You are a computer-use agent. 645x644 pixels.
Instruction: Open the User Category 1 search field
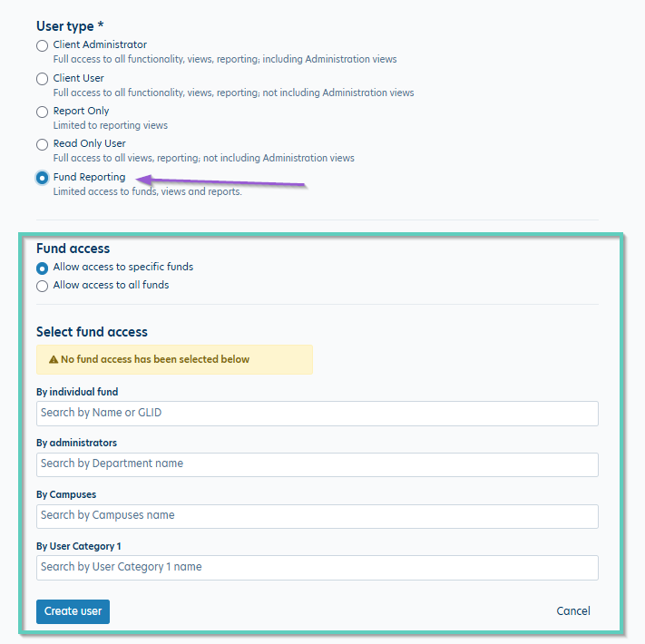point(318,568)
